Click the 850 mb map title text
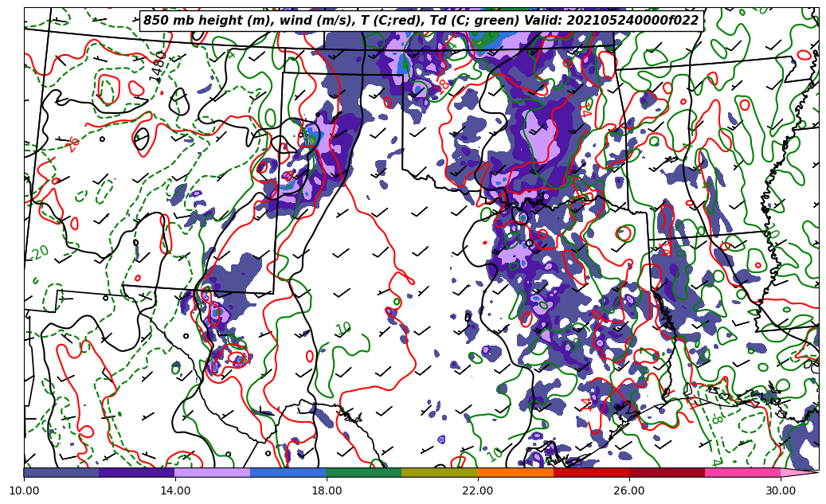The width and height of the screenshot is (826, 504). pyautogui.click(x=421, y=21)
